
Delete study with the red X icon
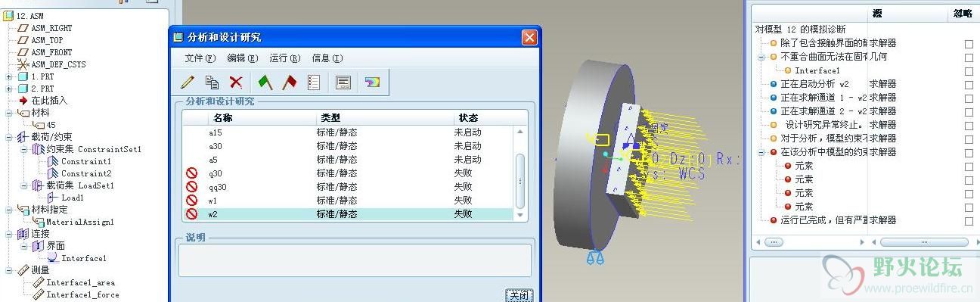click(x=236, y=82)
